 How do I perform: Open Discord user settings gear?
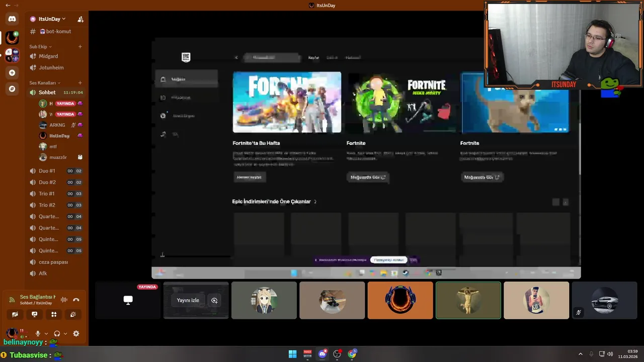(76, 333)
